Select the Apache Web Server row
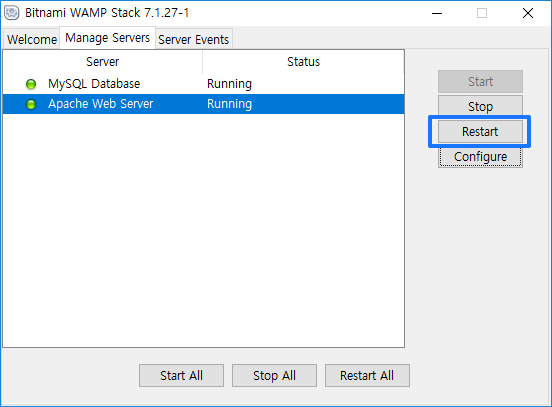552x407 pixels. pyautogui.click(x=203, y=104)
